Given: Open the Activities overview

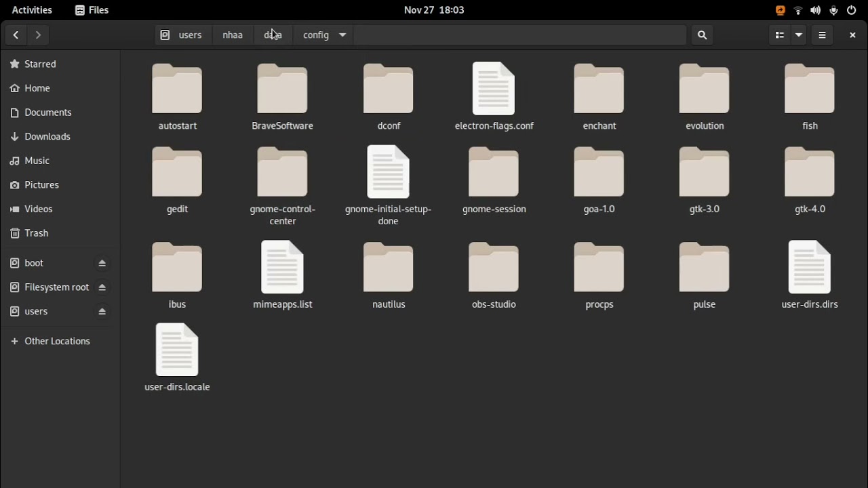Looking at the screenshot, I should pyautogui.click(x=32, y=10).
